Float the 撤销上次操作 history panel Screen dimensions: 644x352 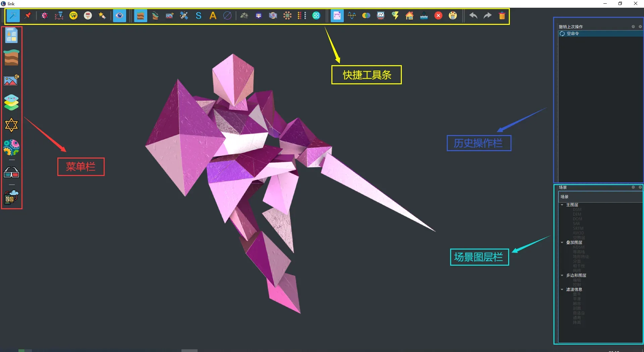tap(633, 27)
